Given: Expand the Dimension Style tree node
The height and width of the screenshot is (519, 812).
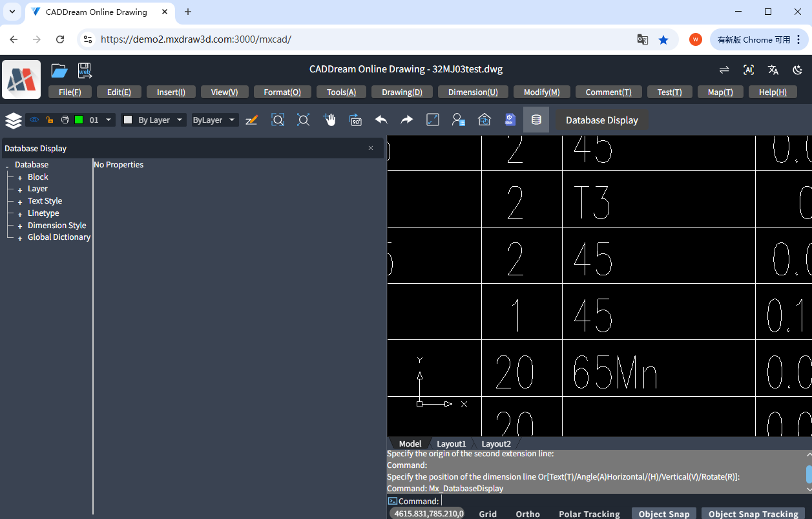Looking at the screenshot, I should pos(20,226).
